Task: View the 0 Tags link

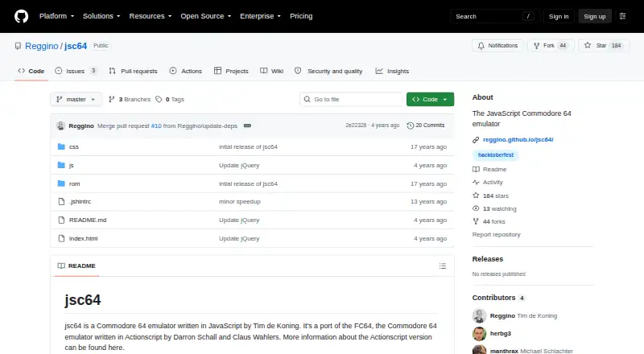Action: click(170, 100)
